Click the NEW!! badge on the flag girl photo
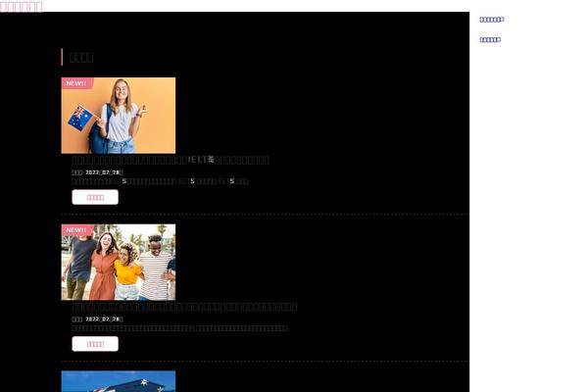Screen dimensions: 588x392 click(76, 83)
